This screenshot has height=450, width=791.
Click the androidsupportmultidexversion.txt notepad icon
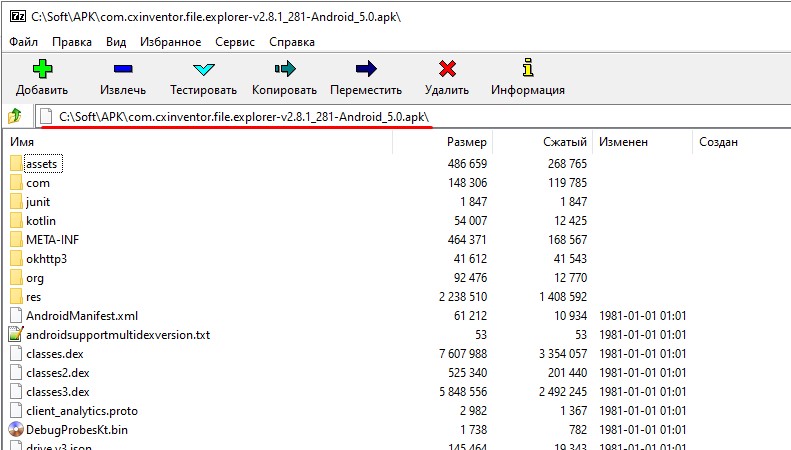[x=16, y=334]
